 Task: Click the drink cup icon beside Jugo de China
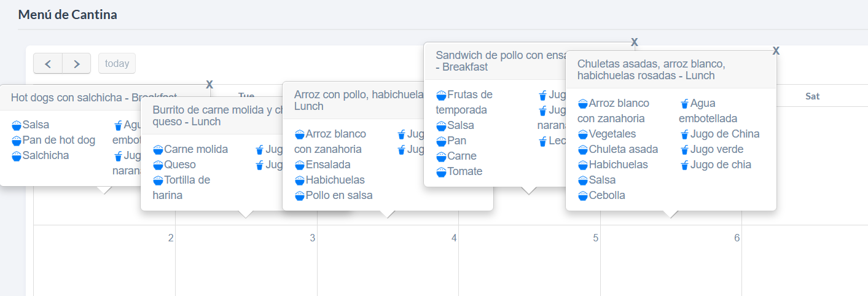684,134
